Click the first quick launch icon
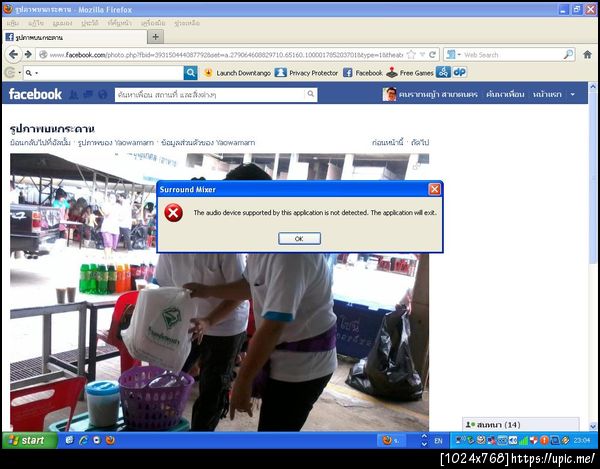Screen dimensions: 600x469 coord(69,440)
